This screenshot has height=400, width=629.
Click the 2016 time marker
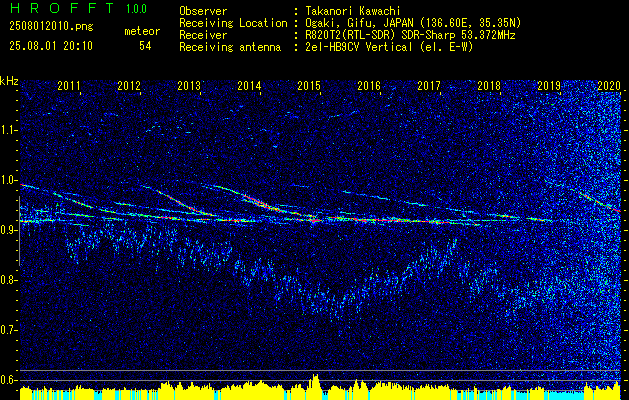click(369, 85)
